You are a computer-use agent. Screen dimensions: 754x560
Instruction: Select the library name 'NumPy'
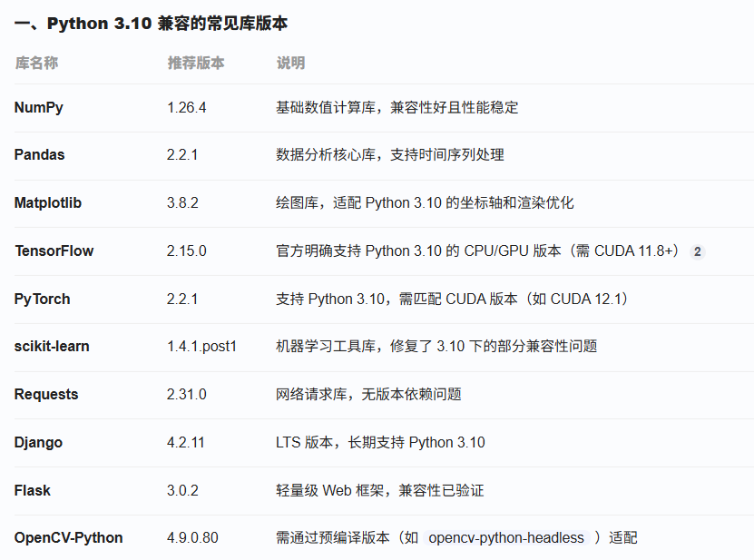38,107
